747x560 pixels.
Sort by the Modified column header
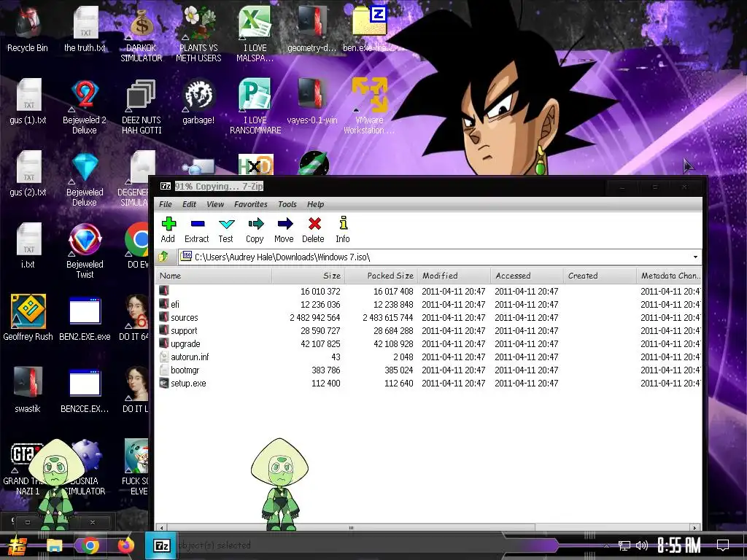pos(454,276)
